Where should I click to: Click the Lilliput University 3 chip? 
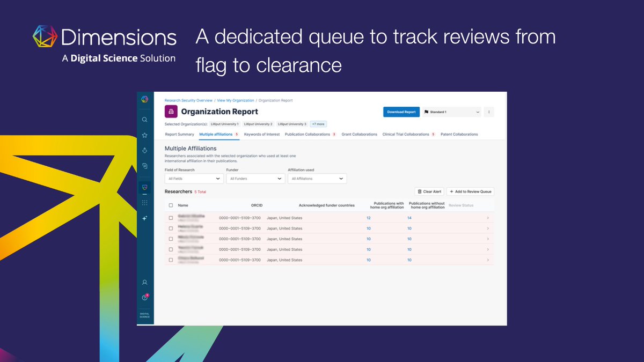point(292,124)
